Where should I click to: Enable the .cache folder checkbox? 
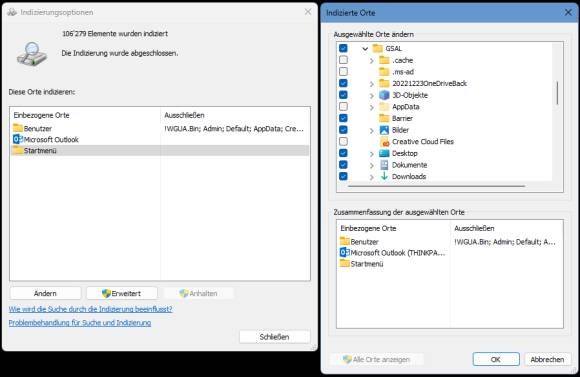[x=343, y=60]
